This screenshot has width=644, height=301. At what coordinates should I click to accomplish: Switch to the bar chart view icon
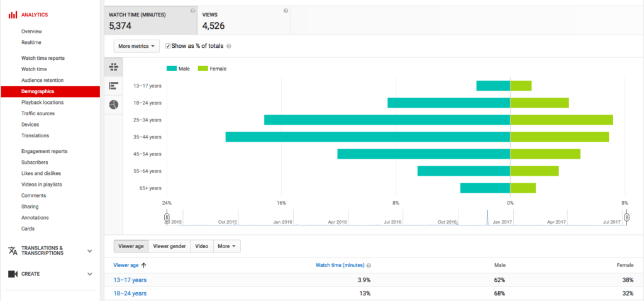114,86
